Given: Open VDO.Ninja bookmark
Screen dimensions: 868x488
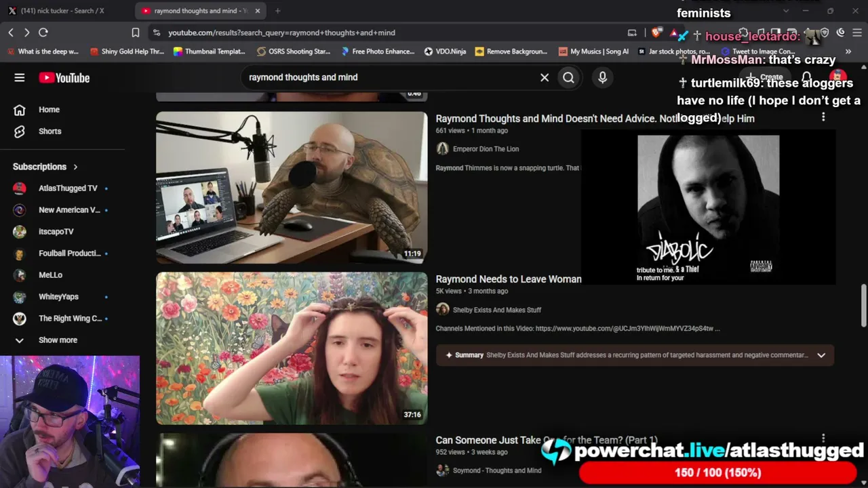Looking at the screenshot, I should (445, 52).
